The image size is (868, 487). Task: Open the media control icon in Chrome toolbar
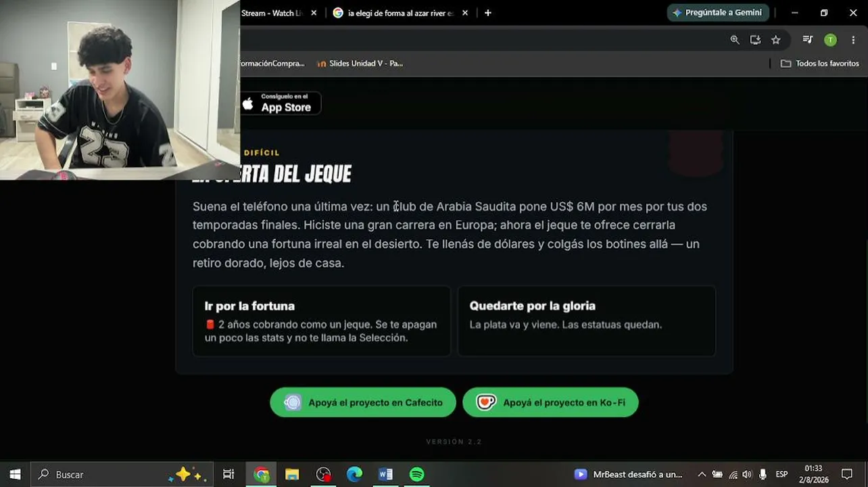(807, 40)
